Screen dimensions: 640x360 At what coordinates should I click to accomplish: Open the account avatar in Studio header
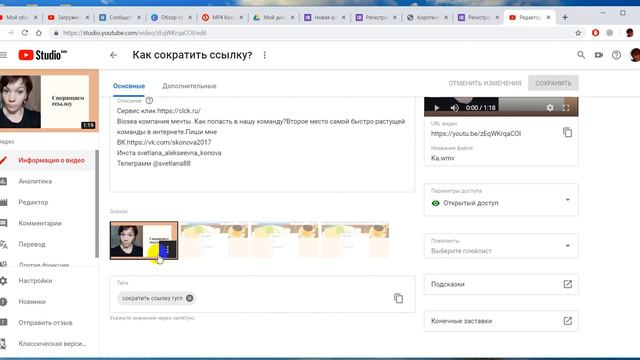click(x=635, y=55)
